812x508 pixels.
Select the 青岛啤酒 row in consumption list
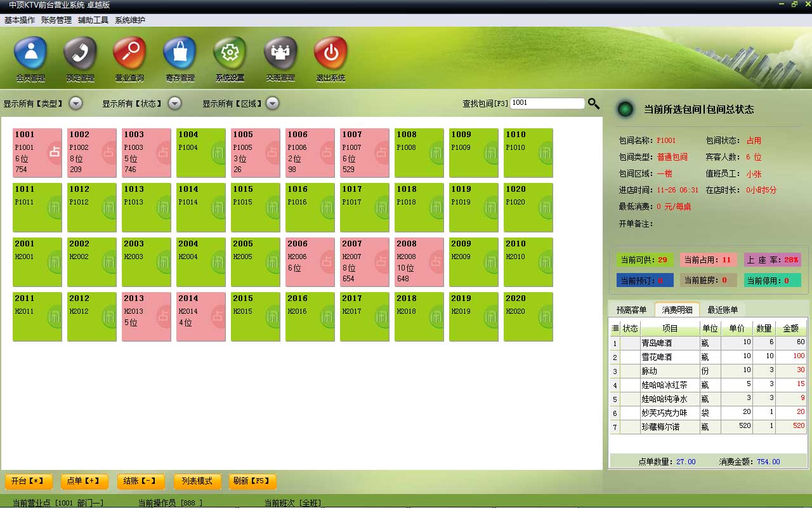click(669, 343)
